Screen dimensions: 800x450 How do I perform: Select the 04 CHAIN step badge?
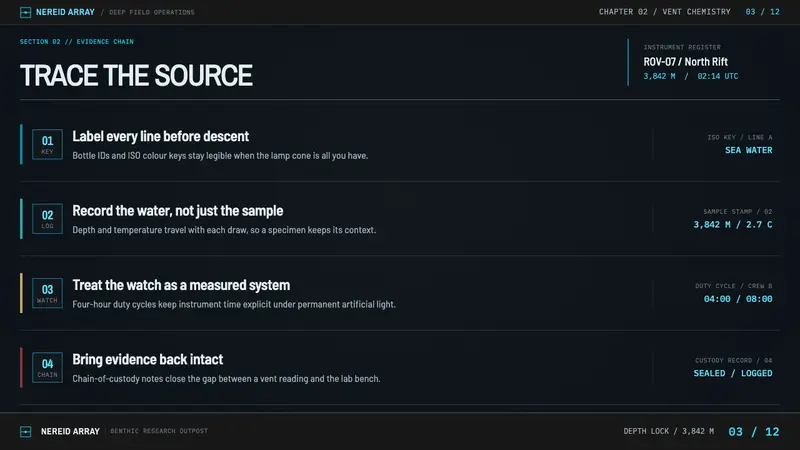click(47, 367)
